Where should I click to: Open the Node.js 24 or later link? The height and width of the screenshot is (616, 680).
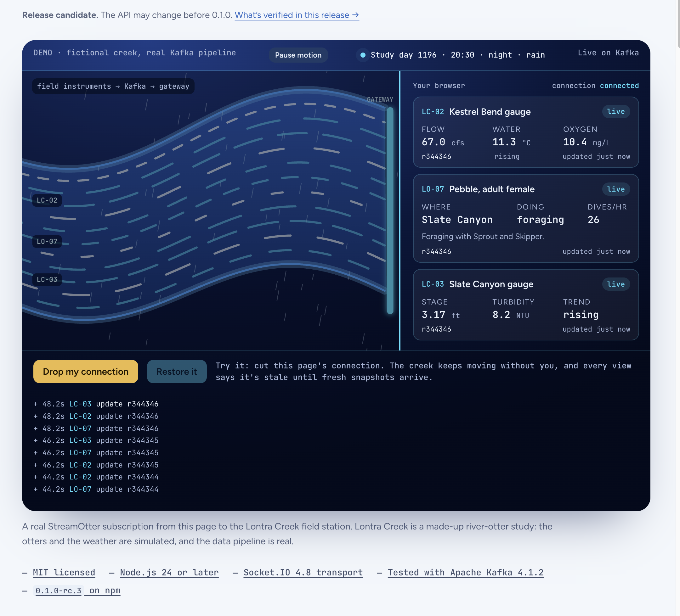pos(169,573)
